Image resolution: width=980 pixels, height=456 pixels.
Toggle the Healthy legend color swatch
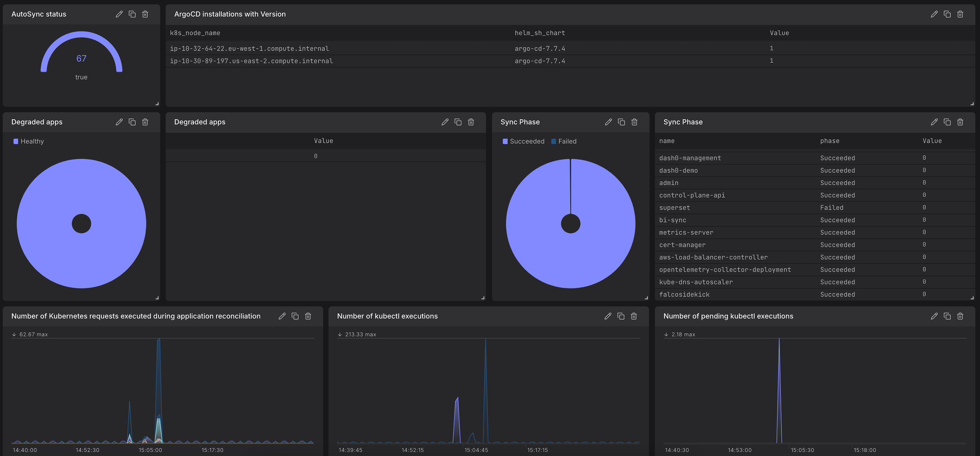click(x=15, y=142)
